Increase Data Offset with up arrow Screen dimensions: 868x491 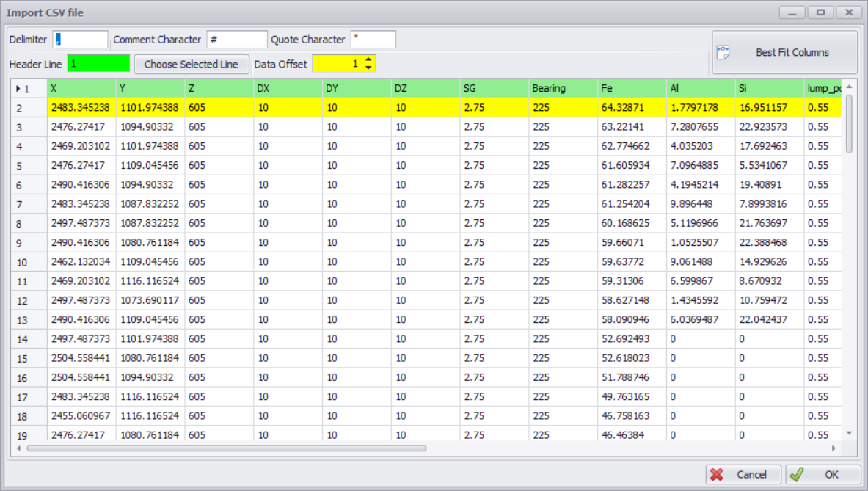369,59
